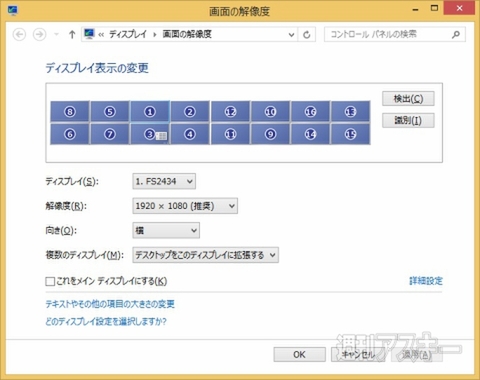Open the 複数のディスプレイ dropdown
Viewport: 480px width, 380px height.
[205, 255]
